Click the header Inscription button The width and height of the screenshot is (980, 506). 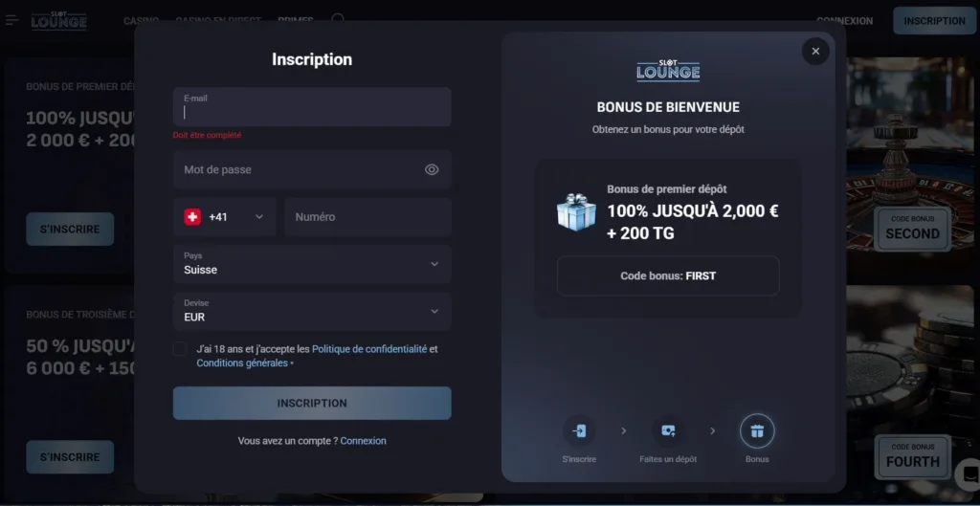click(x=934, y=21)
